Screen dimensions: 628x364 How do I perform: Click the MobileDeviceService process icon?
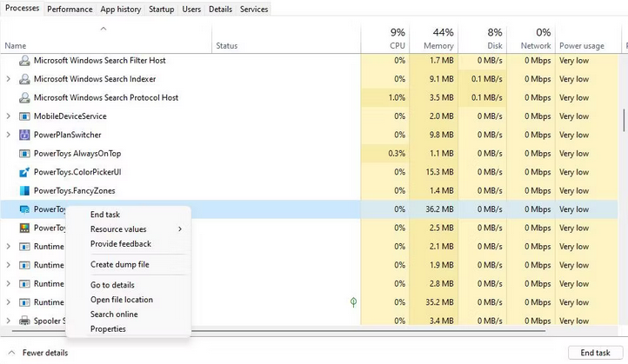click(x=24, y=116)
